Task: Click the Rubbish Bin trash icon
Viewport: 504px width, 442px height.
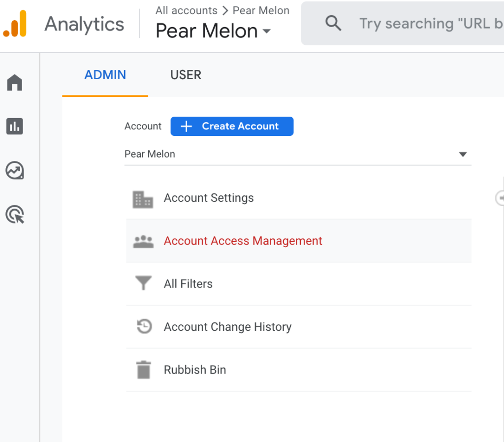Action: pos(143,370)
